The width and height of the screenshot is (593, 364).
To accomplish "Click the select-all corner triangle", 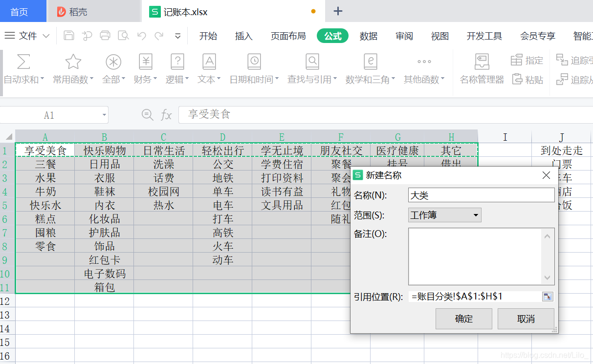I will click(8, 137).
